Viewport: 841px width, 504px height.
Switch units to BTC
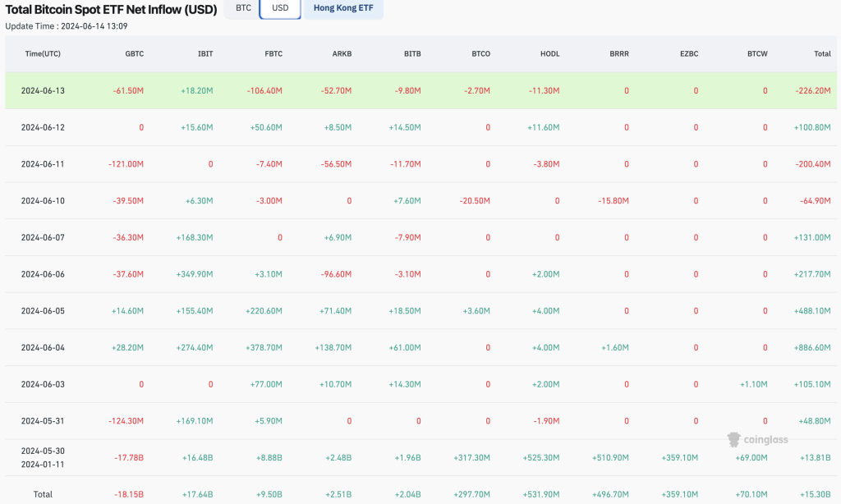pos(243,8)
